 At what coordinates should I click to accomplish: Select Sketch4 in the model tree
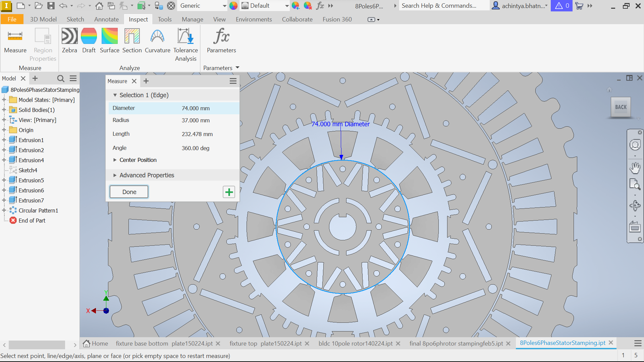pyautogui.click(x=28, y=170)
